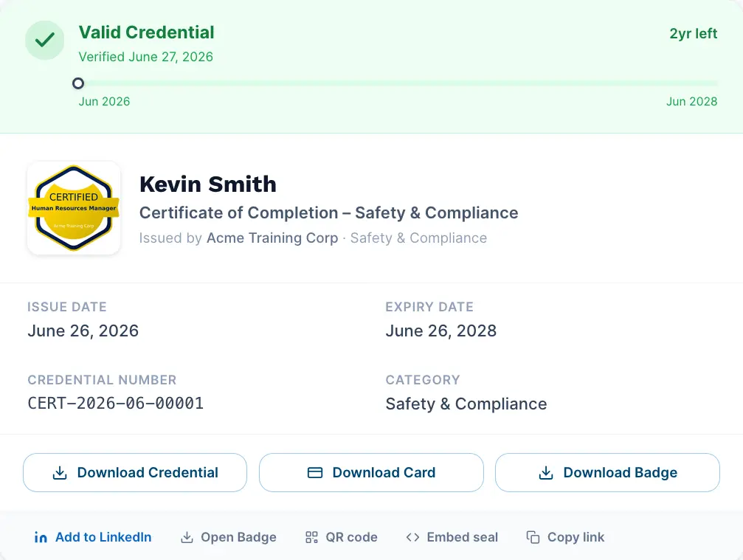Copy the credential link
The height and width of the screenshot is (560, 743).
pos(565,537)
